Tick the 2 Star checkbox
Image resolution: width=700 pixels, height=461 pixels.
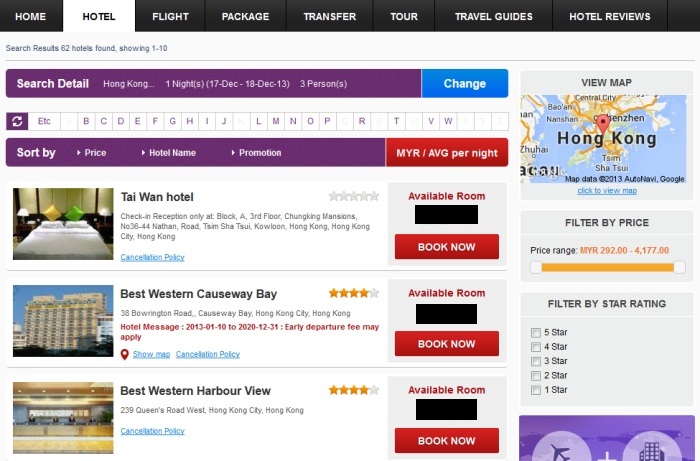click(536, 375)
